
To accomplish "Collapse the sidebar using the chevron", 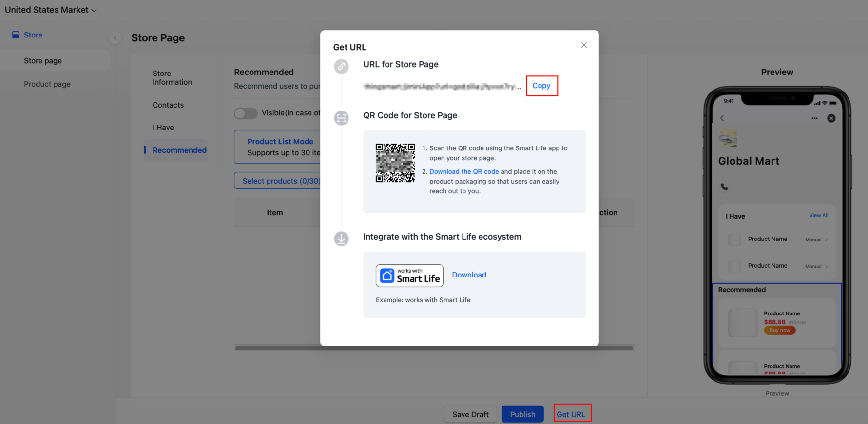I will [115, 38].
